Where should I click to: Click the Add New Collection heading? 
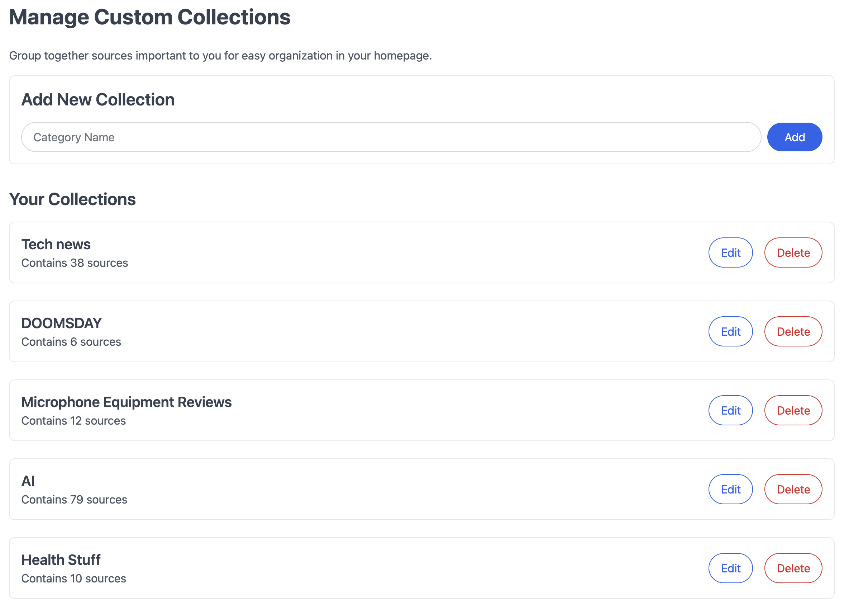[98, 99]
